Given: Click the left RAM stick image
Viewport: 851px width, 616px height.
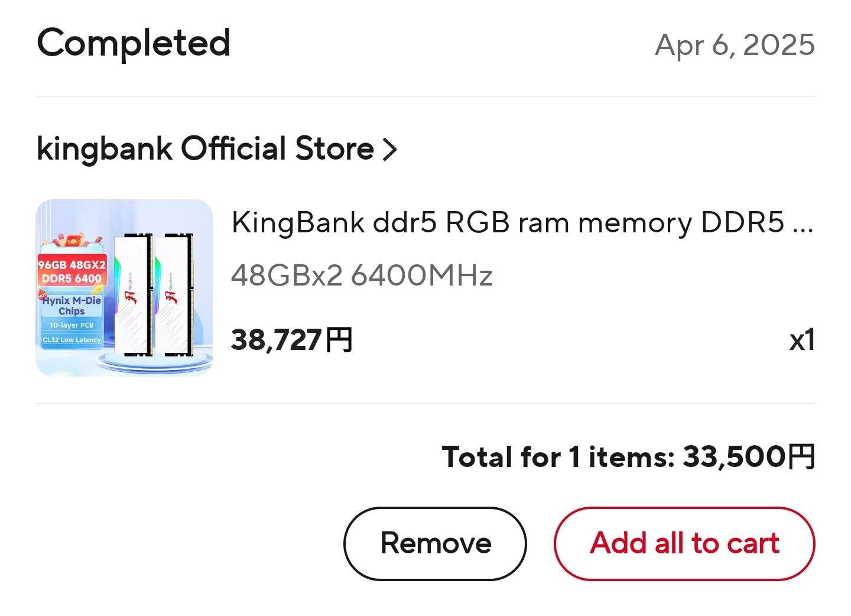Looking at the screenshot, I should pos(132,294).
